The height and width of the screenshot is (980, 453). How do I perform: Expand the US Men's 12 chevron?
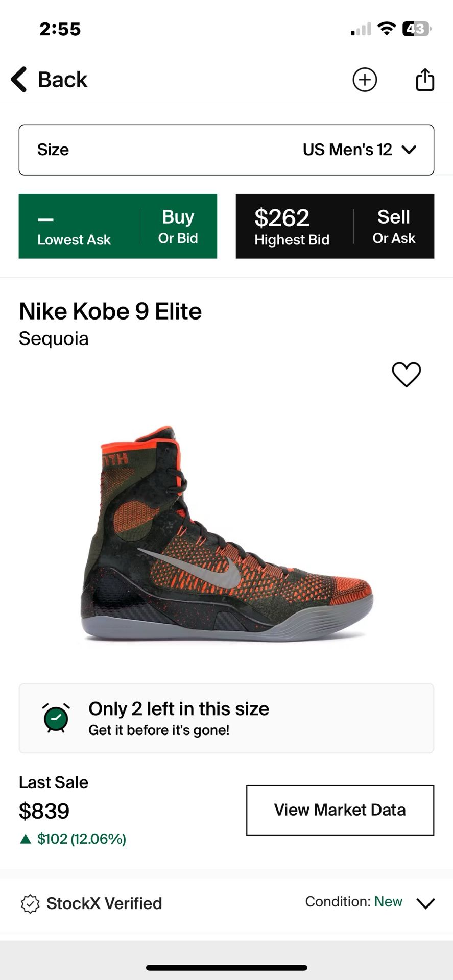click(x=409, y=150)
